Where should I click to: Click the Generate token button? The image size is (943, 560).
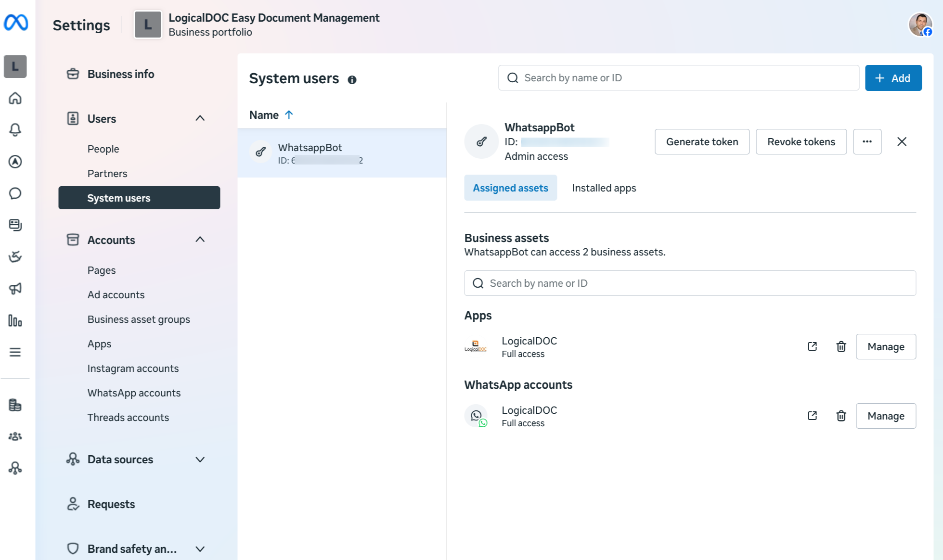(702, 141)
